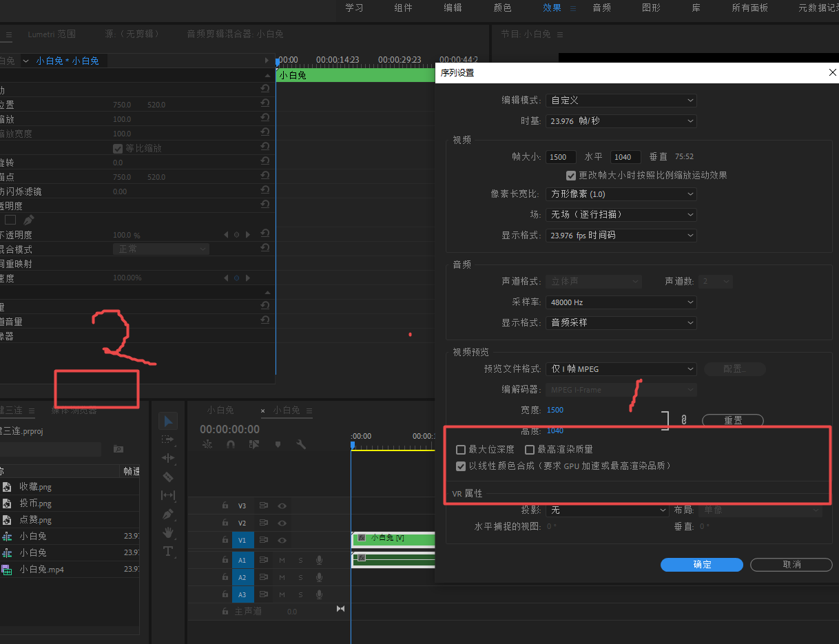
Task: Create opacity mask with free-draw pen icon
Action: point(28,220)
